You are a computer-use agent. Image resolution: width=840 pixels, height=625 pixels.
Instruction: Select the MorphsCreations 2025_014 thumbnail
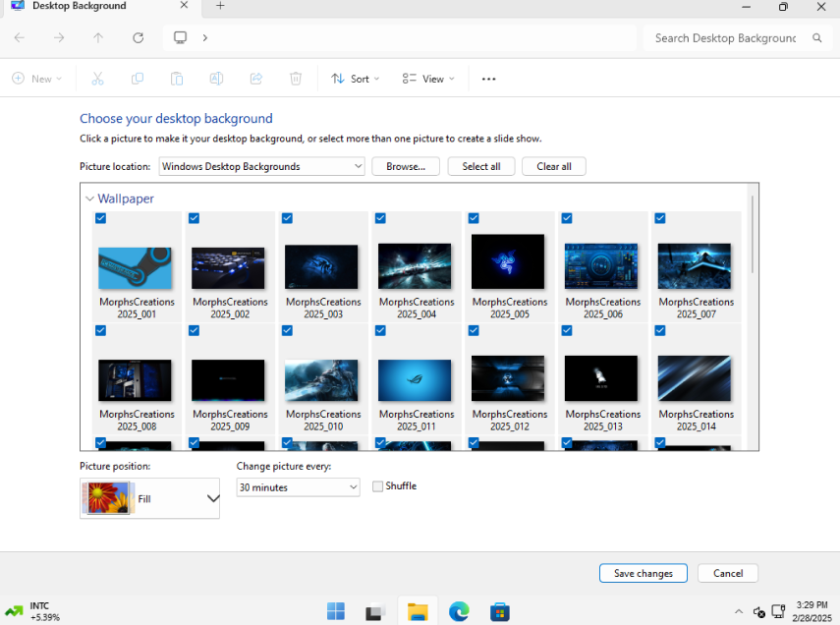pyautogui.click(x=695, y=378)
